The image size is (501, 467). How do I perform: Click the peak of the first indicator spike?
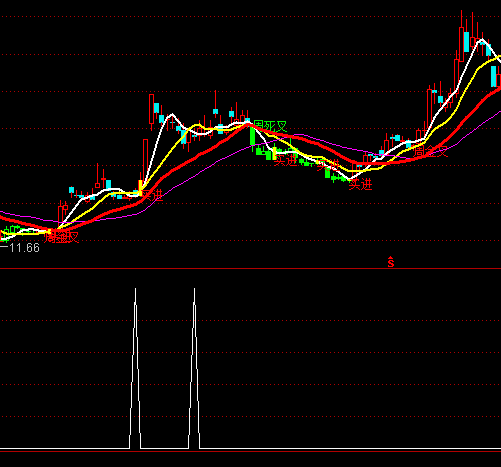[x=135, y=289]
